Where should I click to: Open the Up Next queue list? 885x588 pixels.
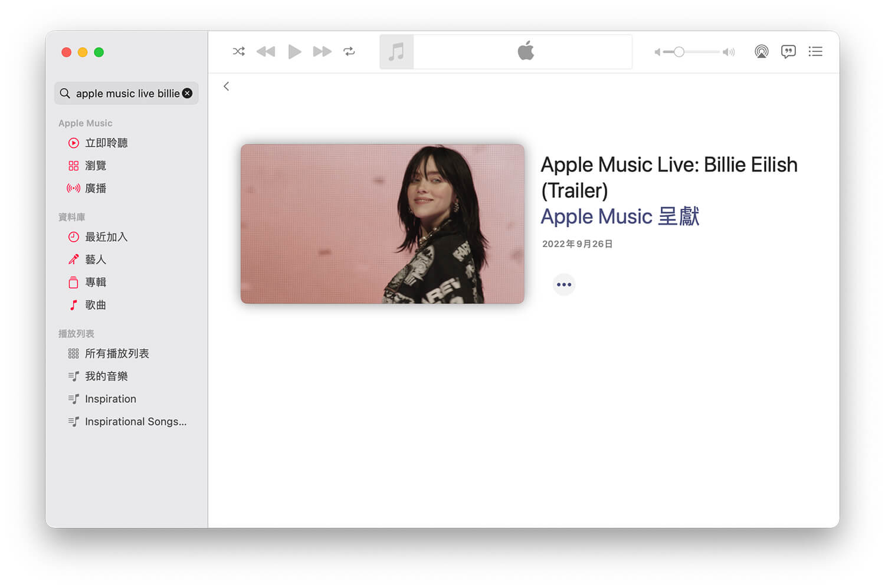[x=815, y=51]
